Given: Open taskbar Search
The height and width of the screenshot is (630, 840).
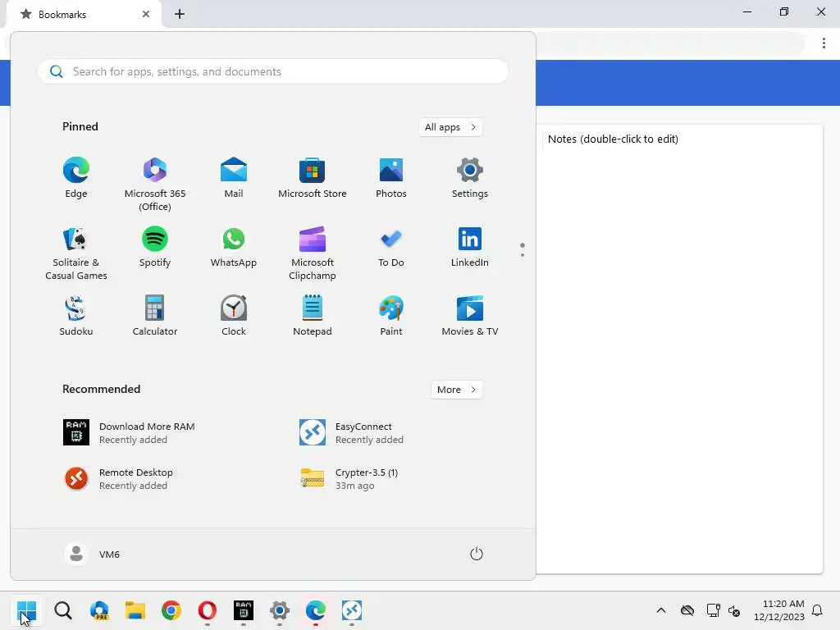Looking at the screenshot, I should pos(63,610).
